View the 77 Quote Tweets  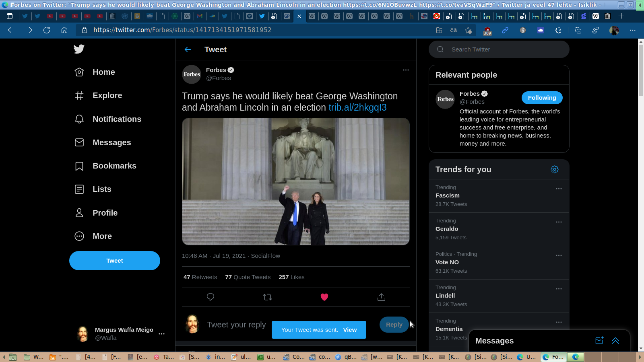(248, 277)
